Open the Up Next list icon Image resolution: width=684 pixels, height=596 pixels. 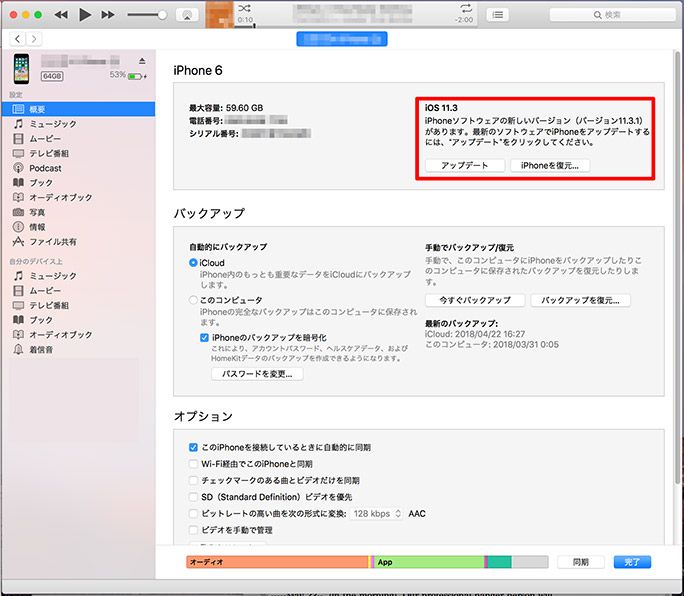pos(498,15)
